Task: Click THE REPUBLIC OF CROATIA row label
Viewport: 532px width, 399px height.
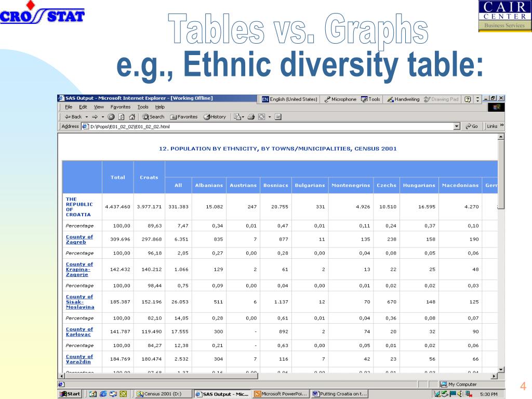Action: pyautogui.click(x=79, y=207)
